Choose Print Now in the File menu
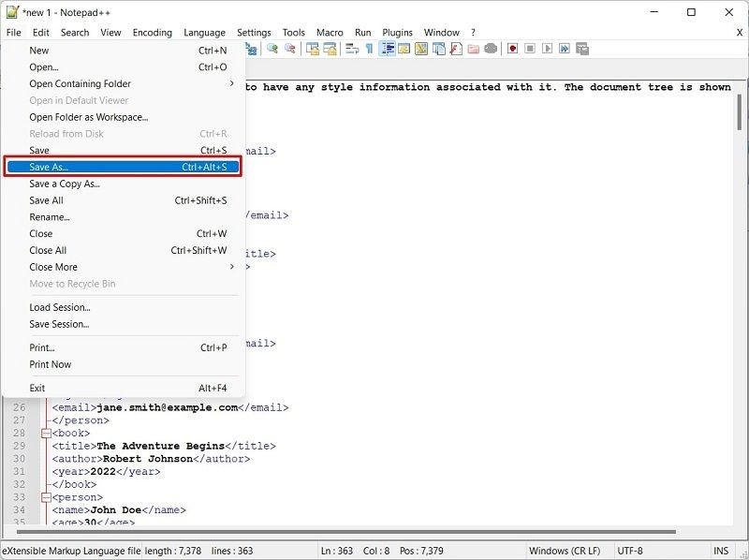Viewport: 749px width, 560px height. point(124,364)
